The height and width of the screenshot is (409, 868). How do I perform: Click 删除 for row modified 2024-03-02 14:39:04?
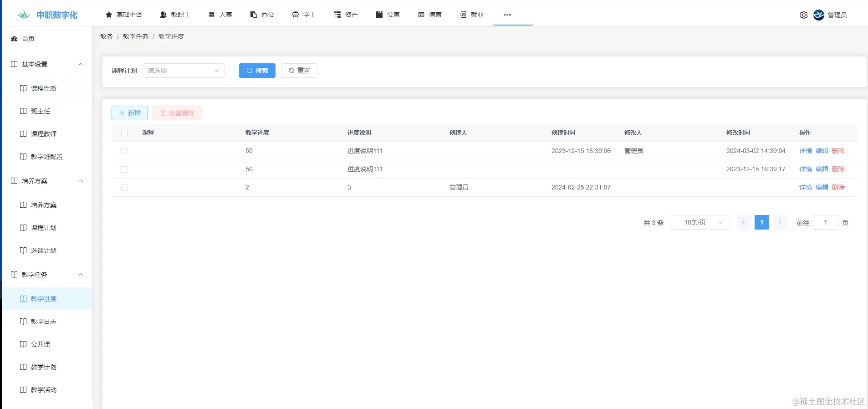point(838,151)
